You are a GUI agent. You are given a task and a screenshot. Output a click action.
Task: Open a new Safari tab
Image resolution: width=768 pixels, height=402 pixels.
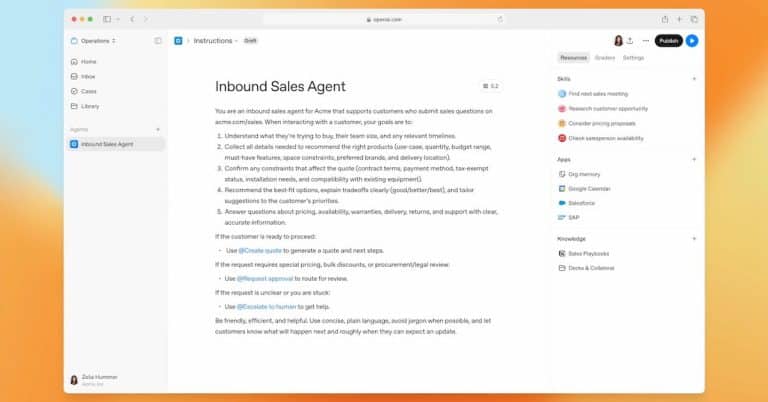[679, 19]
